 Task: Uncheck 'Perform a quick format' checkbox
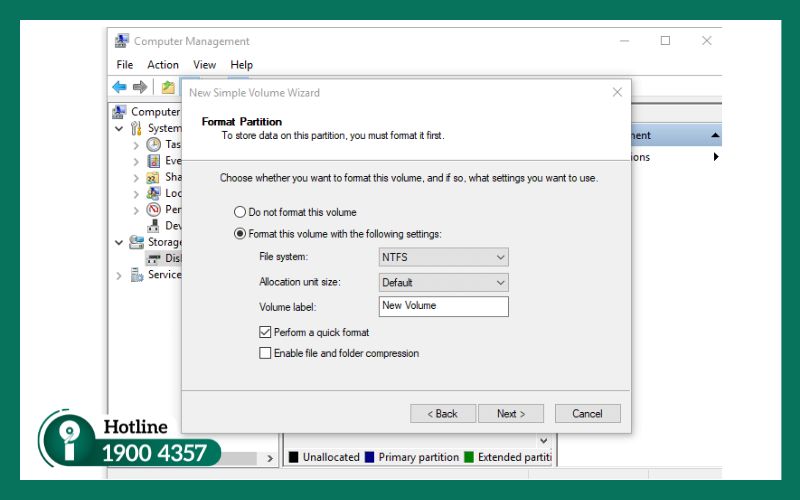pos(265,332)
